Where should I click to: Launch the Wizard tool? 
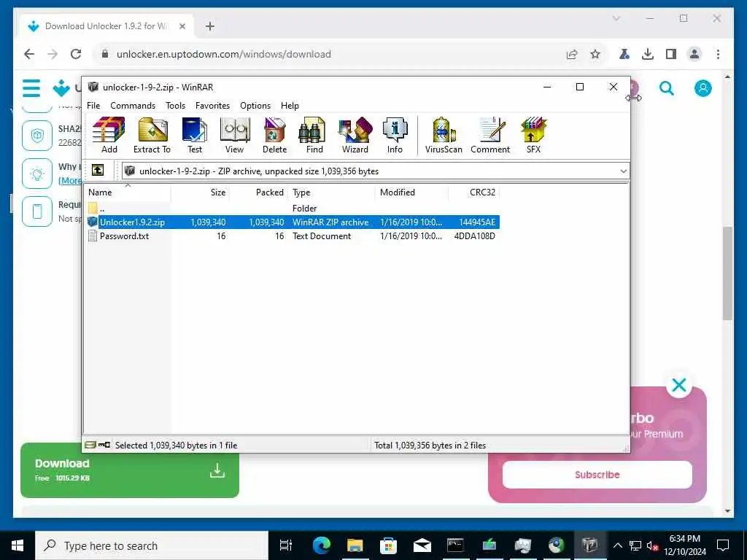click(x=355, y=135)
